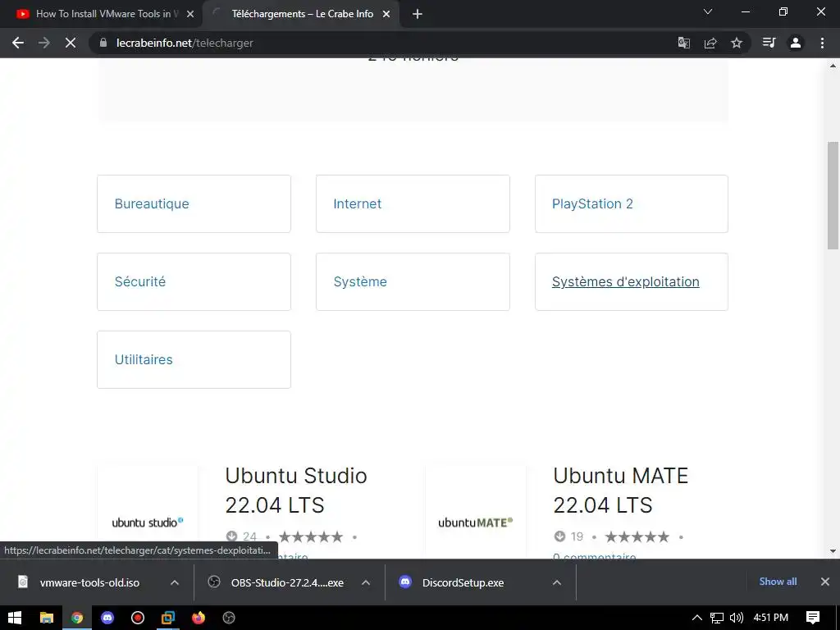840x630 pixels.
Task: Open the Ubuntu MATE 22.04 LTS title
Action: point(620,491)
